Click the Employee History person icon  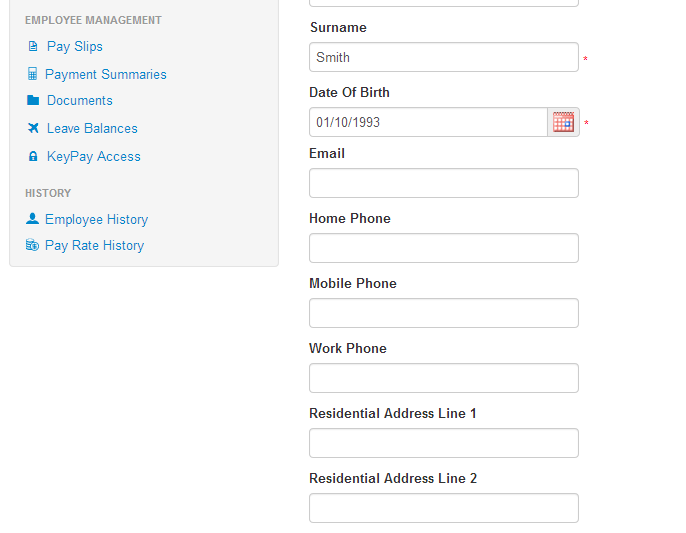[x=33, y=219]
